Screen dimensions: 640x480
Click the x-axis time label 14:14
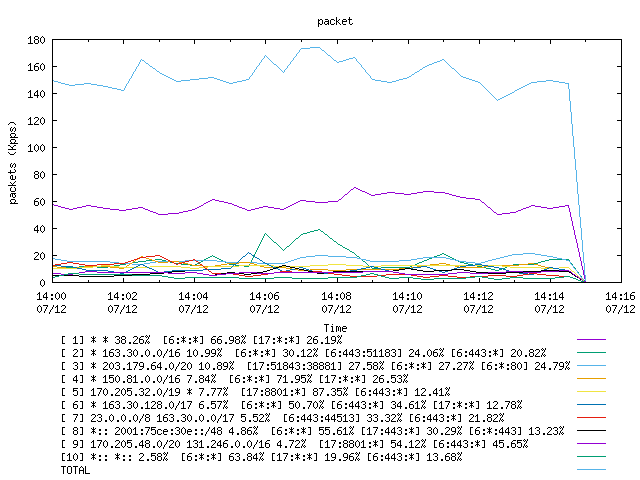tap(549, 296)
